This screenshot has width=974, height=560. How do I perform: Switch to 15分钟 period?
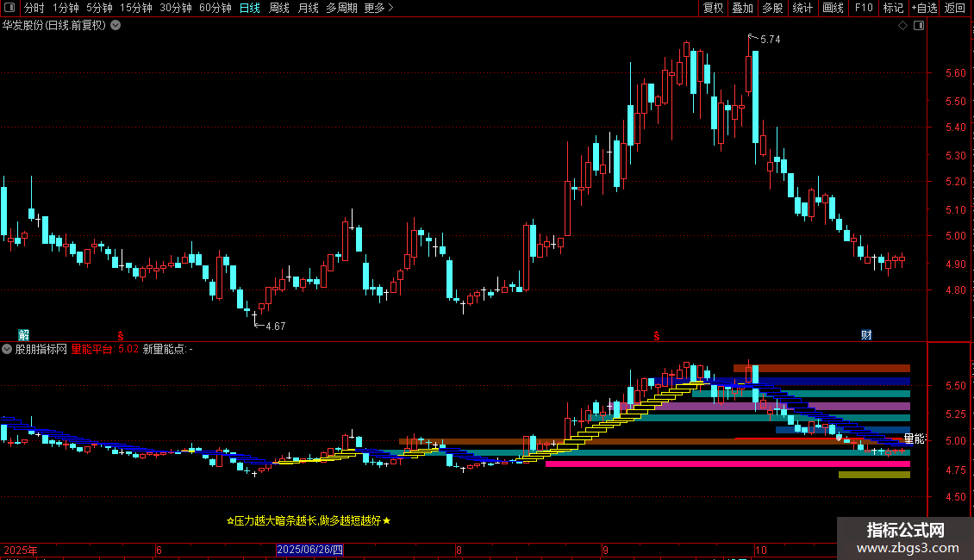(136, 8)
